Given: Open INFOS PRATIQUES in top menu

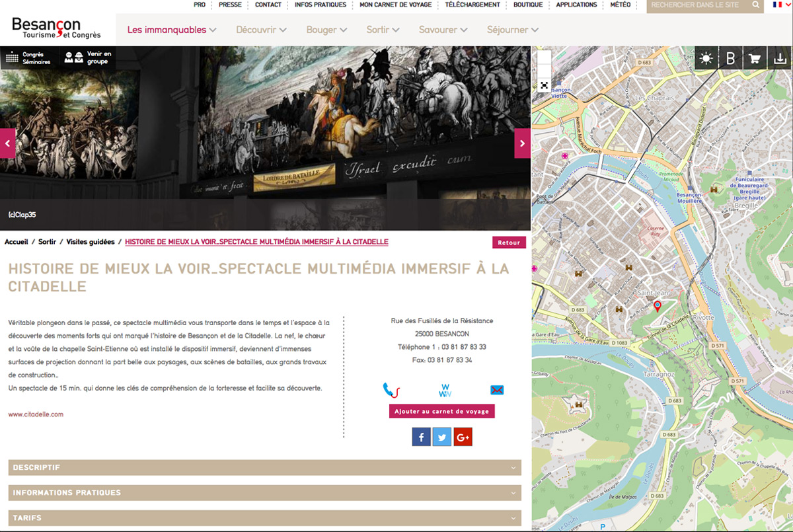Looking at the screenshot, I should point(321,5).
